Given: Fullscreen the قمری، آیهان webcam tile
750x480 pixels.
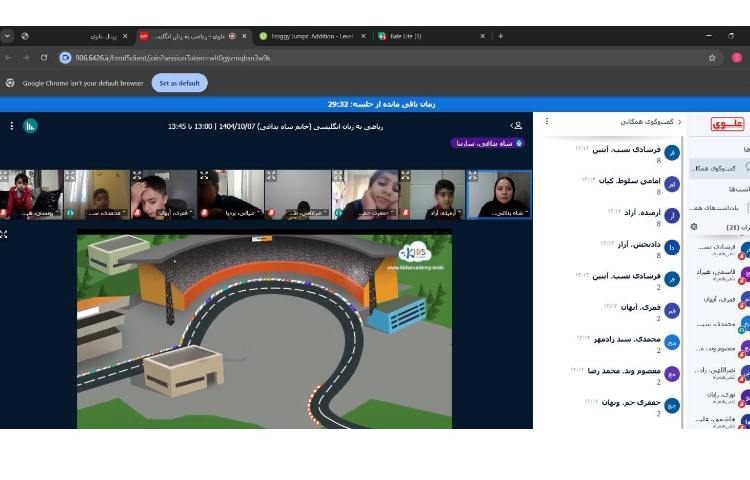Looking at the screenshot, I should [137, 176].
